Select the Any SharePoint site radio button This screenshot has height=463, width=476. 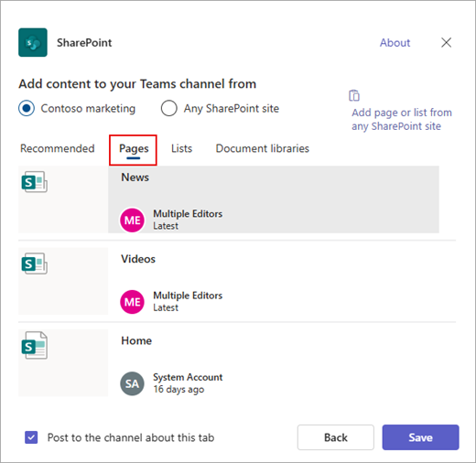[169, 108]
